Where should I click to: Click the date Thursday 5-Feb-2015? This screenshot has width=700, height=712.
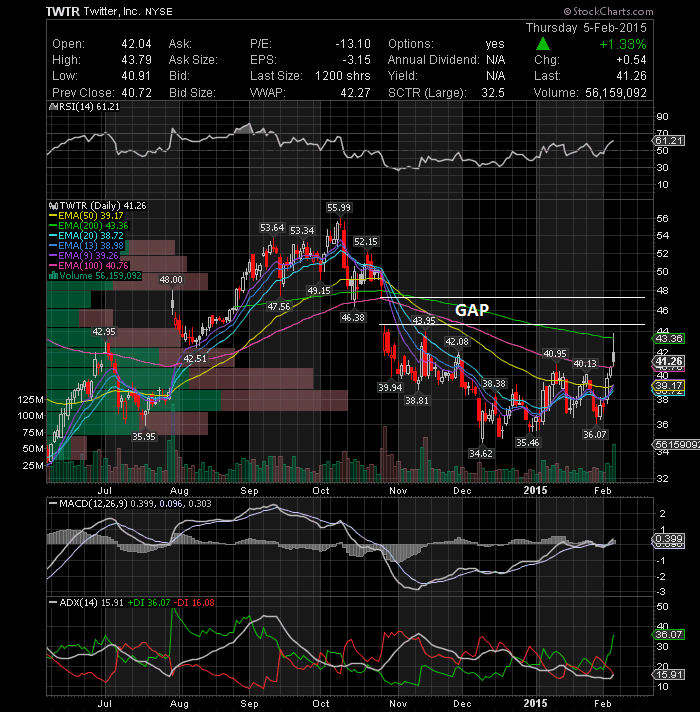click(586, 28)
